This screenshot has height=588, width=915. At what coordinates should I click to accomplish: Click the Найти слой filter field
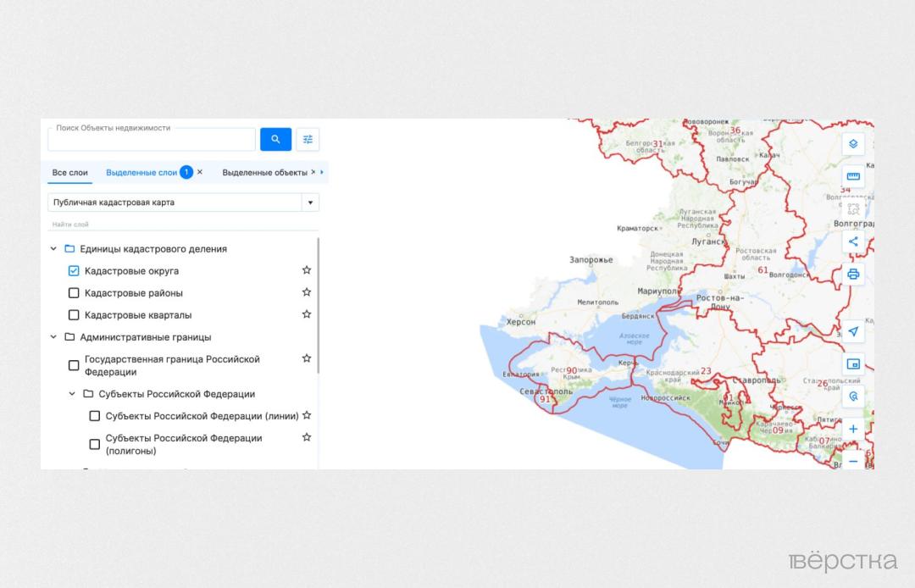pos(182,225)
